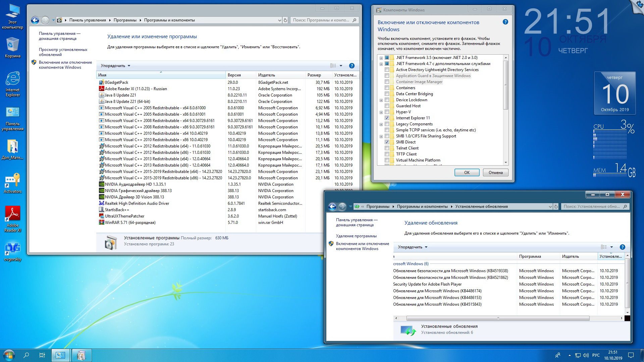Enable Active Directory Lightweight Directory Services

(x=387, y=70)
